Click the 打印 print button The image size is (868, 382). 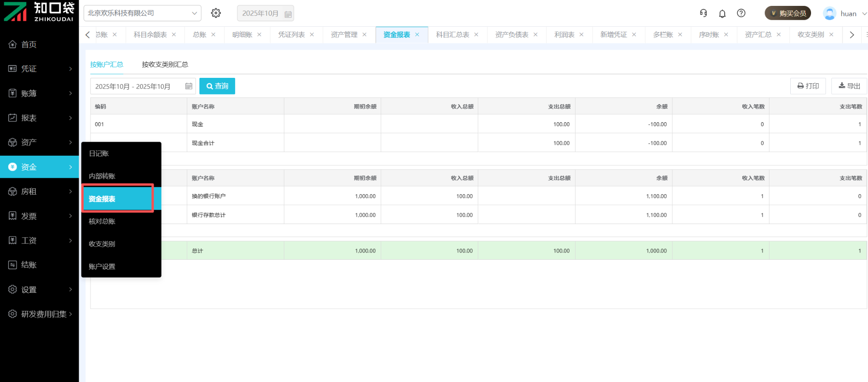click(808, 86)
